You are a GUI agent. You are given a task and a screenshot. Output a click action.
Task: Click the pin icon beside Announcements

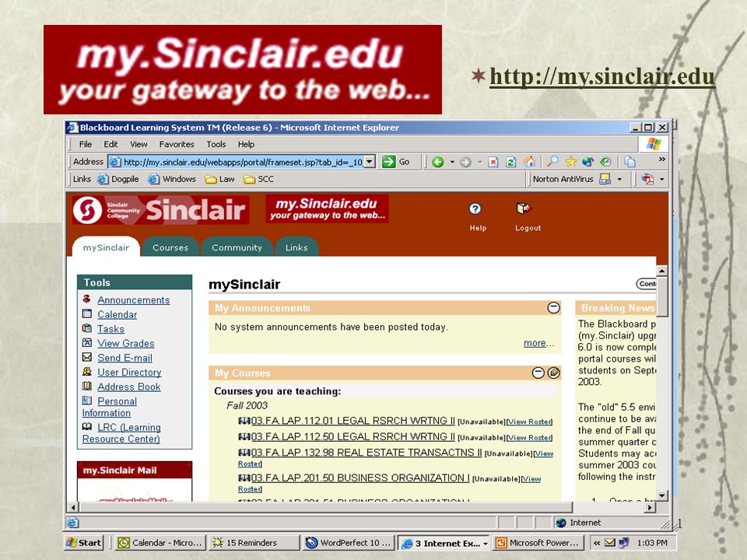(86, 299)
